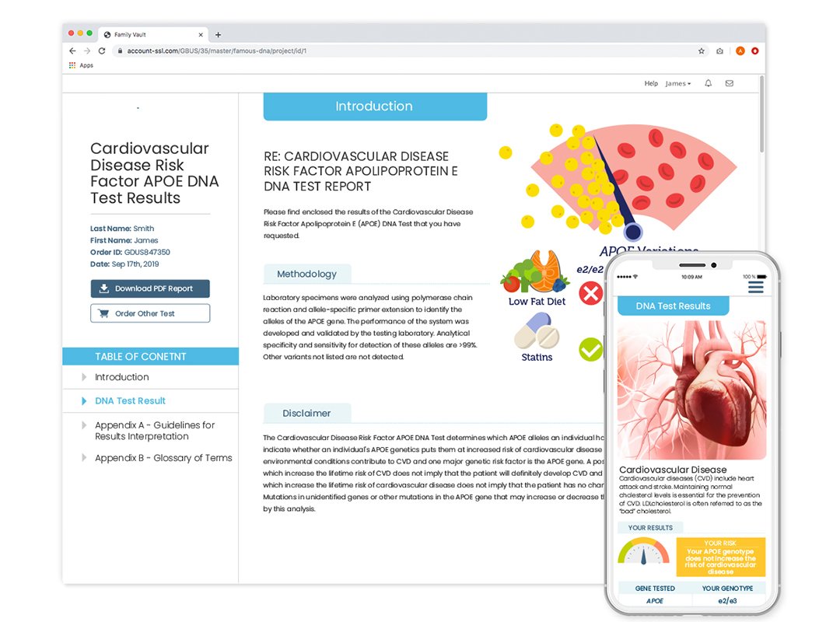Click the page vertical scrollbar
This screenshot has height=622, width=840.
761,114
